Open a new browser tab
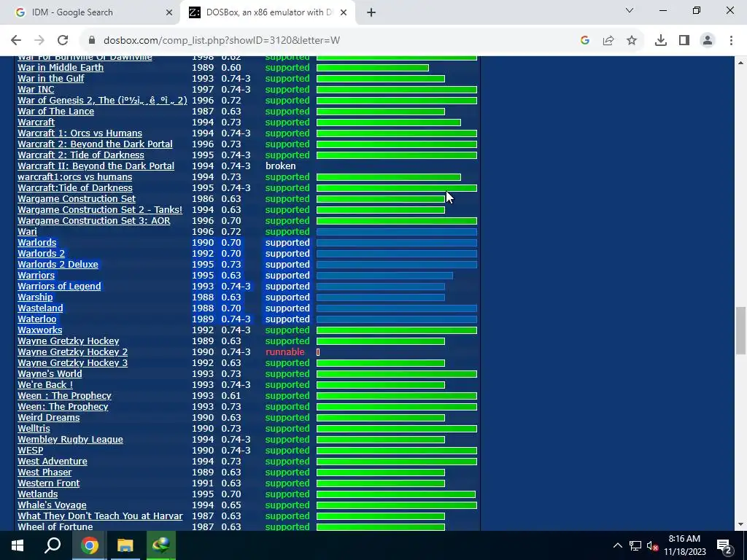 click(371, 12)
